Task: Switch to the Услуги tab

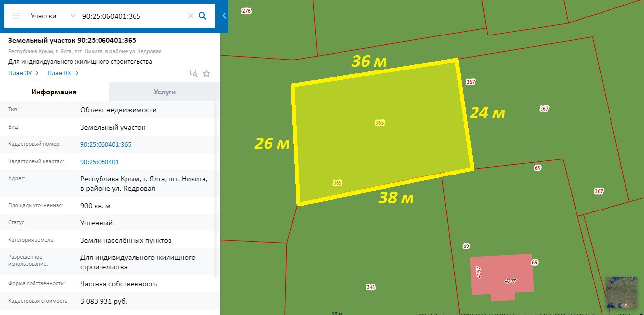Action: pyautogui.click(x=165, y=92)
